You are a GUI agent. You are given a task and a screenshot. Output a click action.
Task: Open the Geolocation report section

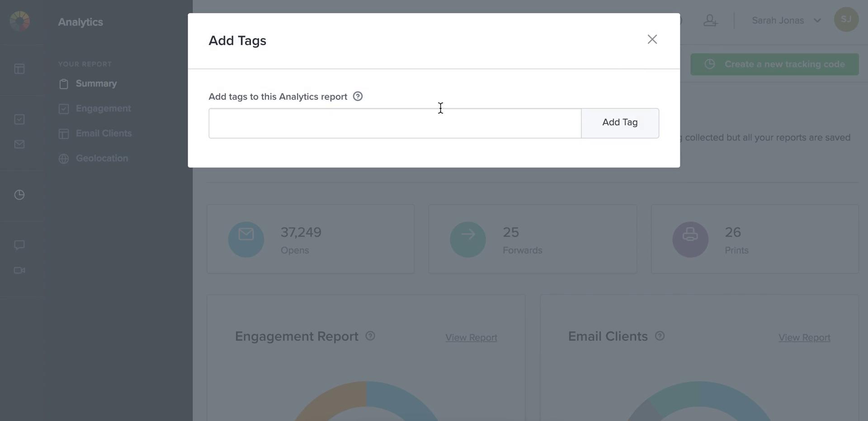(x=102, y=158)
